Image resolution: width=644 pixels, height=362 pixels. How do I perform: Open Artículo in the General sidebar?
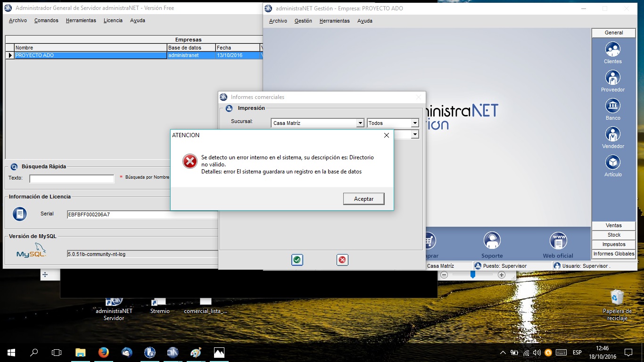(x=612, y=166)
